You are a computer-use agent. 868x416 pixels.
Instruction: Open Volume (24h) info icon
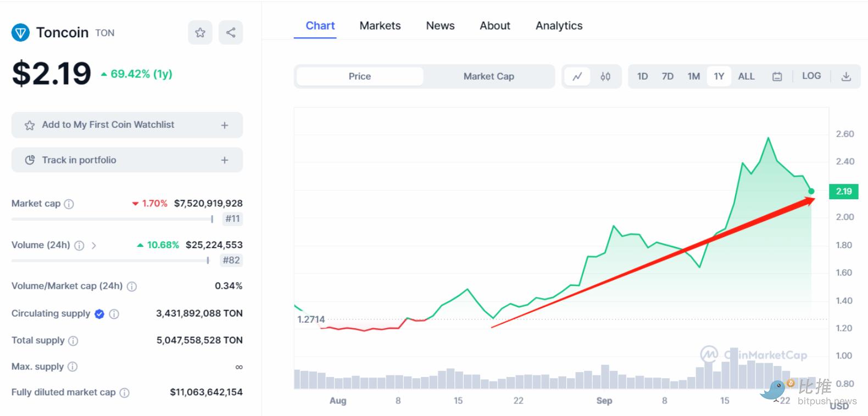(79, 246)
